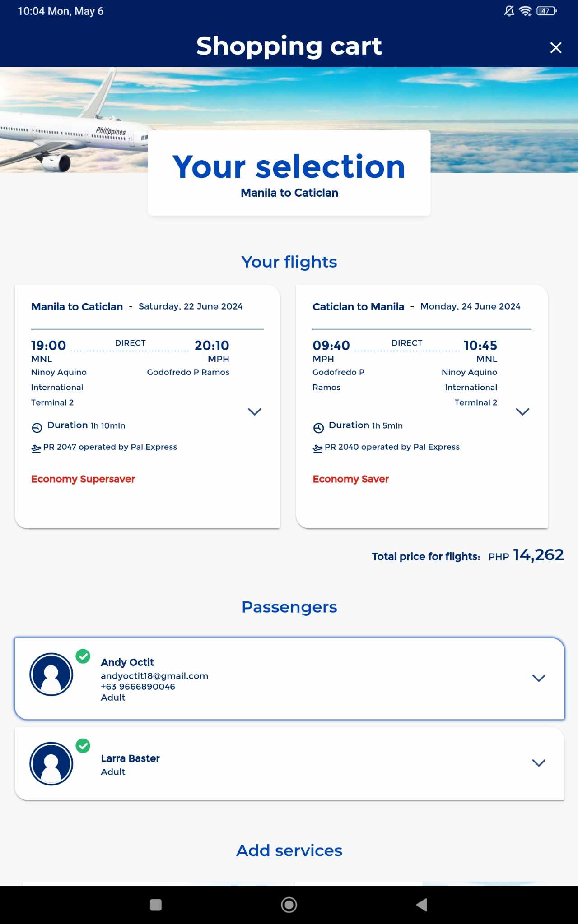578x924 pixels.
Task: Tap green checkmark on Andy Octit
Action: click(x=83, y=656)
